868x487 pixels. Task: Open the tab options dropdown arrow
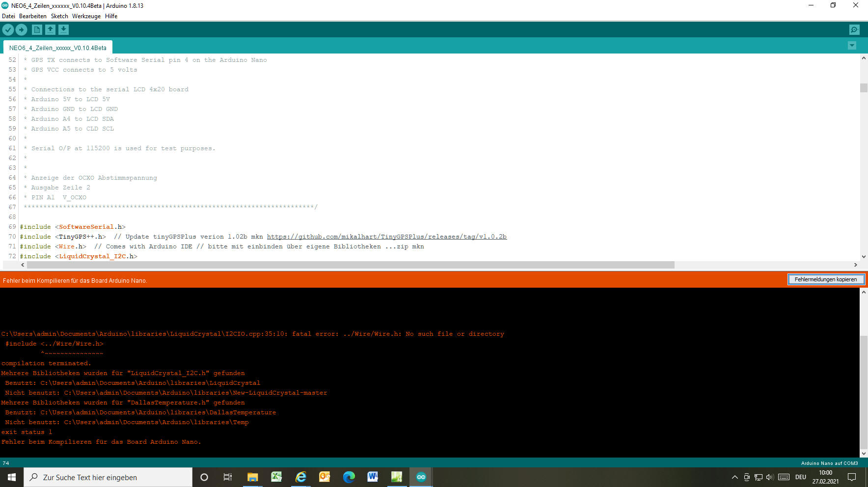click(x=852, y=46)
